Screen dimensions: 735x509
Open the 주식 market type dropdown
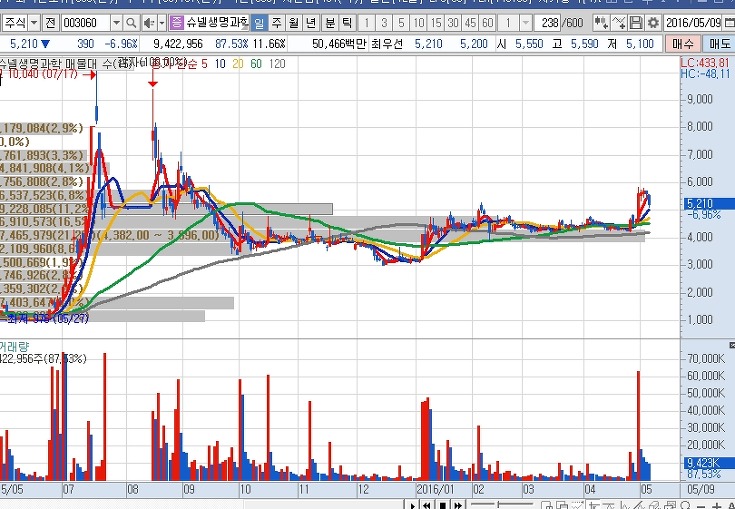(22, 22)
